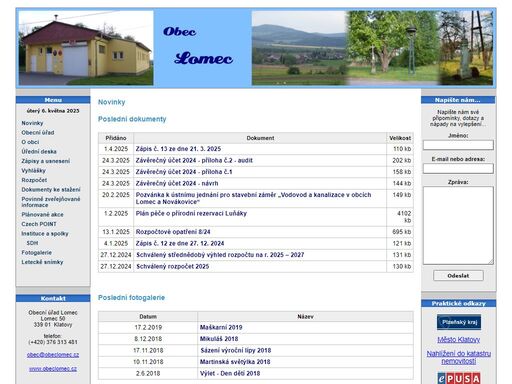
Task: Open the SDH submenu item
Action: click(32, 243)
